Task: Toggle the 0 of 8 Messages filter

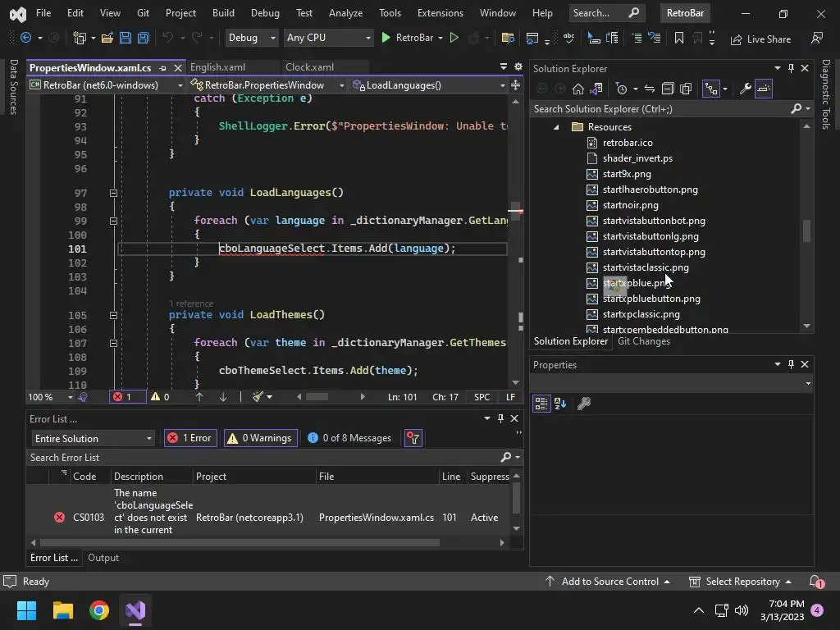Action: point(349,438)
